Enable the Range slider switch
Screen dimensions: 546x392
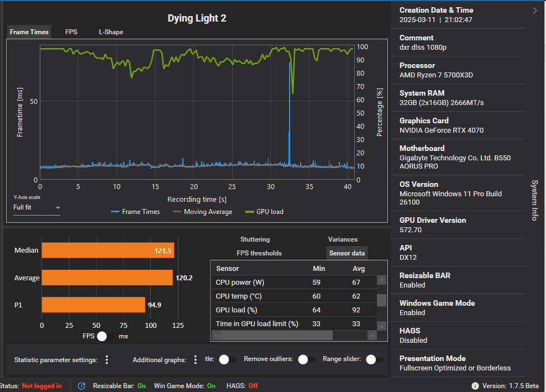[x=374, y=359]
